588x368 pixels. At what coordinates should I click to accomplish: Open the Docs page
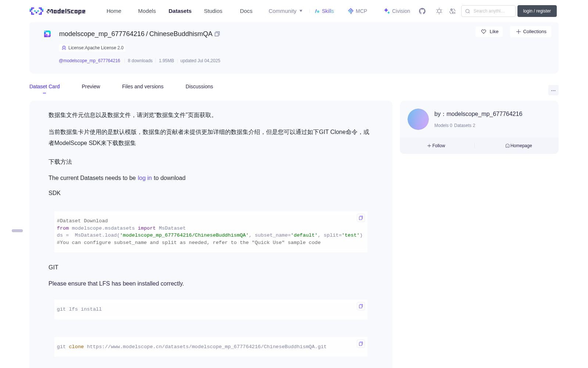coord(246,11)
